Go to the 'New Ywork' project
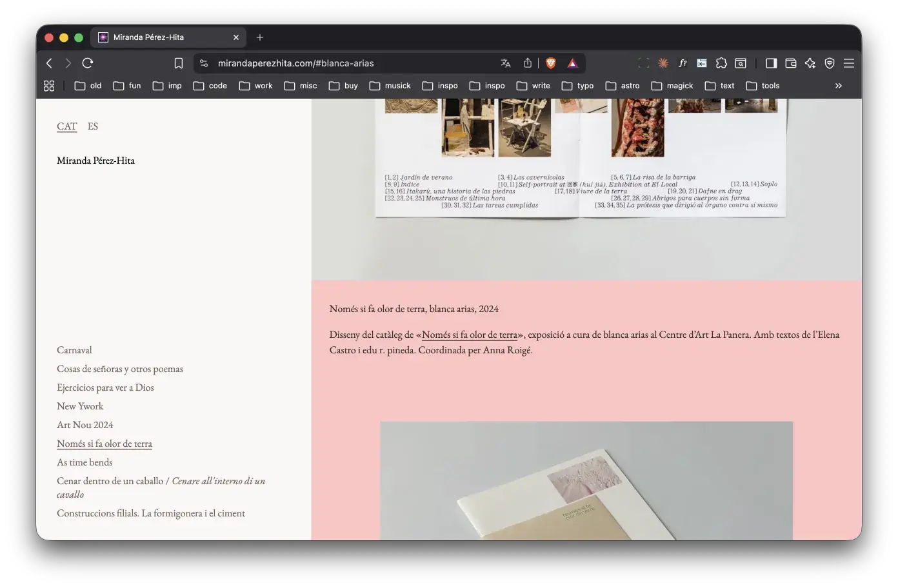 pos(80,406)
